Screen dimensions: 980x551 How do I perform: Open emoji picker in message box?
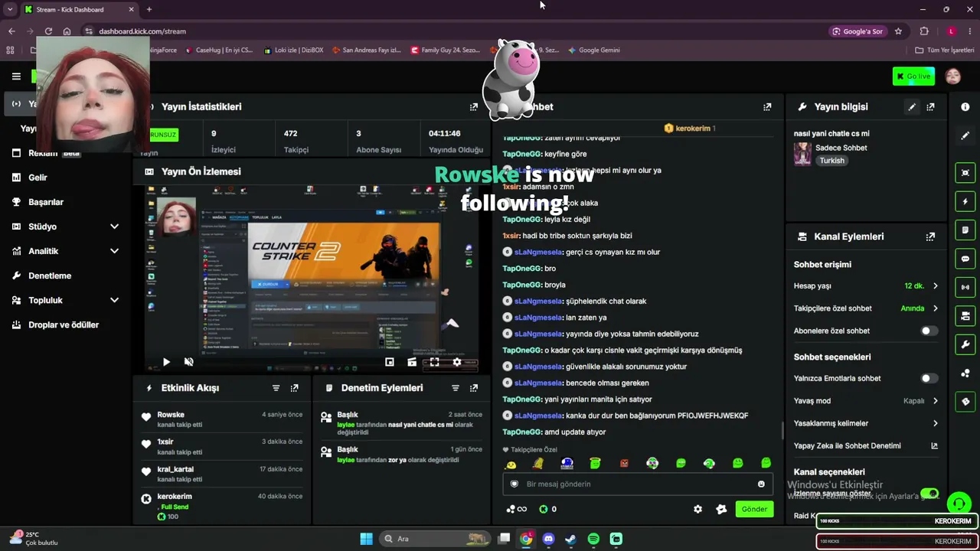coord(761,484)
